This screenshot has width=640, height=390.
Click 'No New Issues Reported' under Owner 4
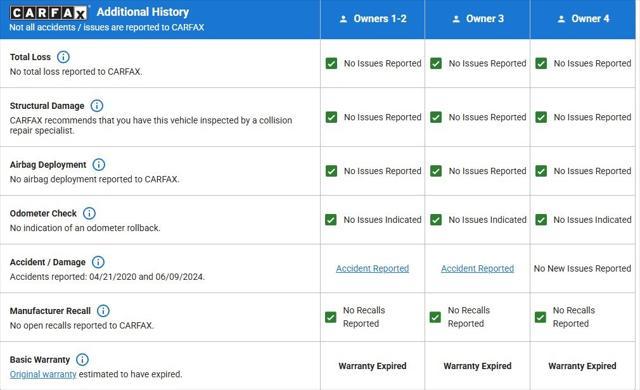tap(582, 268)
